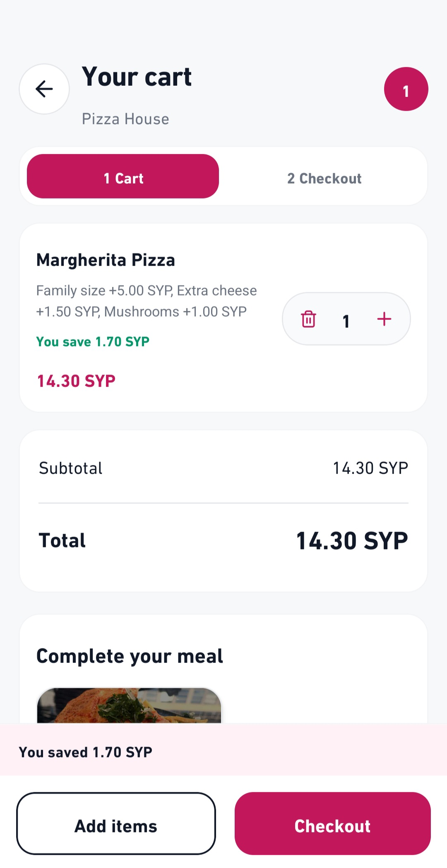
Task: Tap the green You save 1.70 SYP label
Action: pyautogui.click(x=93, y=342)
